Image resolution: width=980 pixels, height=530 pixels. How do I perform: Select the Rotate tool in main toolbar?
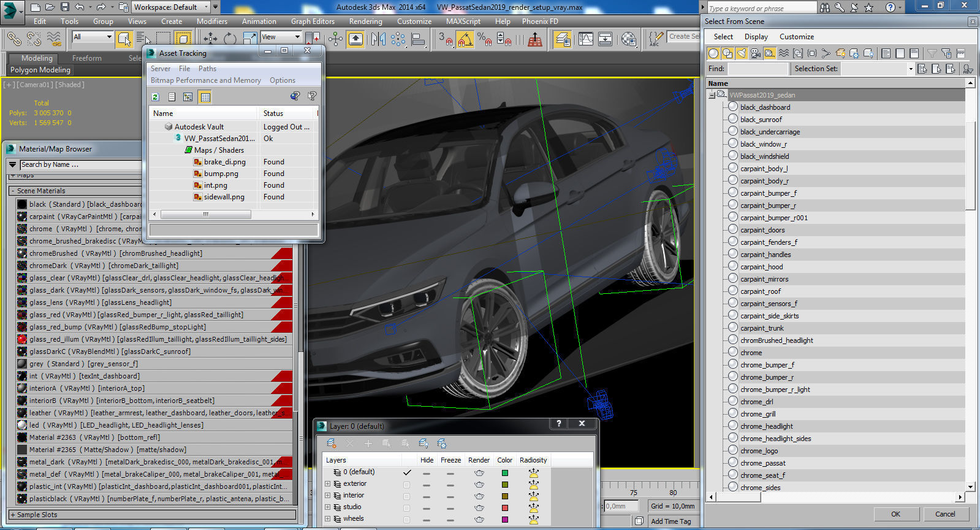point(230,39)
